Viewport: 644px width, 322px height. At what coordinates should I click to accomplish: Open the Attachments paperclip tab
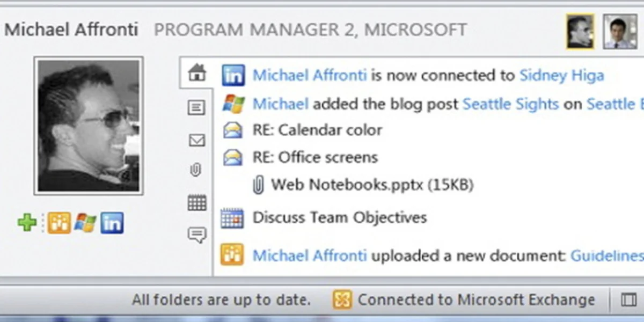(196, 171)
